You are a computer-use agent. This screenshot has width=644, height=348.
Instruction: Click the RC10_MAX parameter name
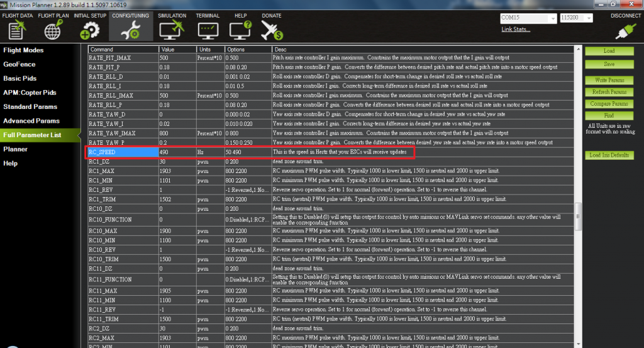pyautogui.click(x=103, y=231)
